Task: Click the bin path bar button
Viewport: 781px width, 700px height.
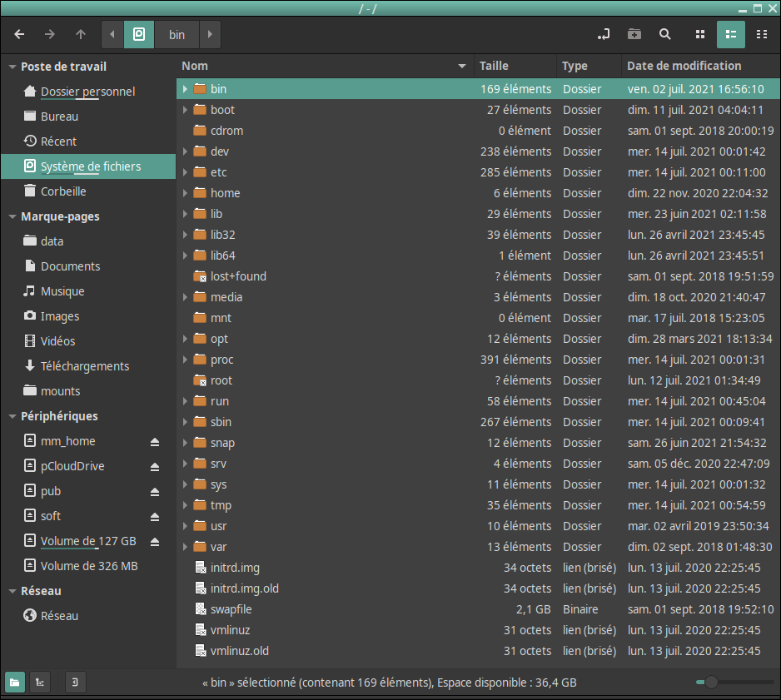Action: coord(177,34)
